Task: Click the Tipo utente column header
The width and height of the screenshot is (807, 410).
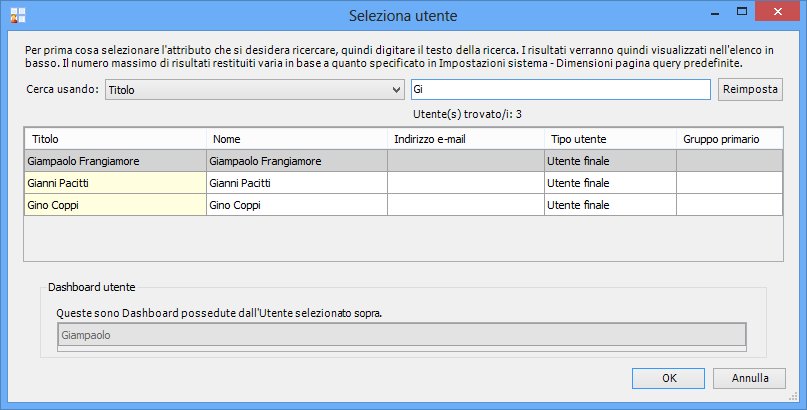Action: point(609,138)
